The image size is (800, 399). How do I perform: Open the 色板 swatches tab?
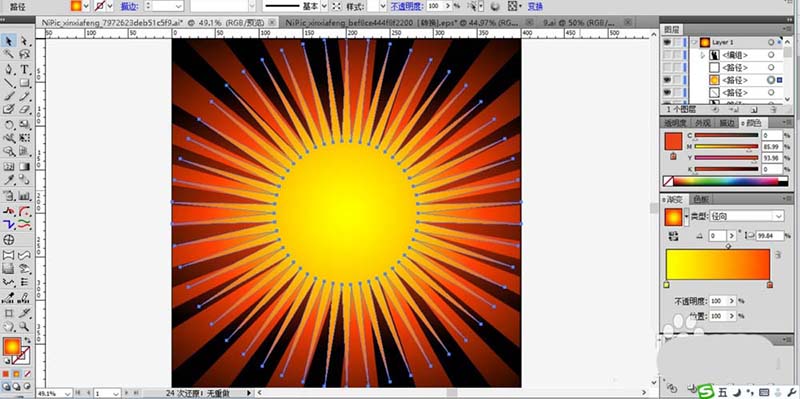[702, 200]
